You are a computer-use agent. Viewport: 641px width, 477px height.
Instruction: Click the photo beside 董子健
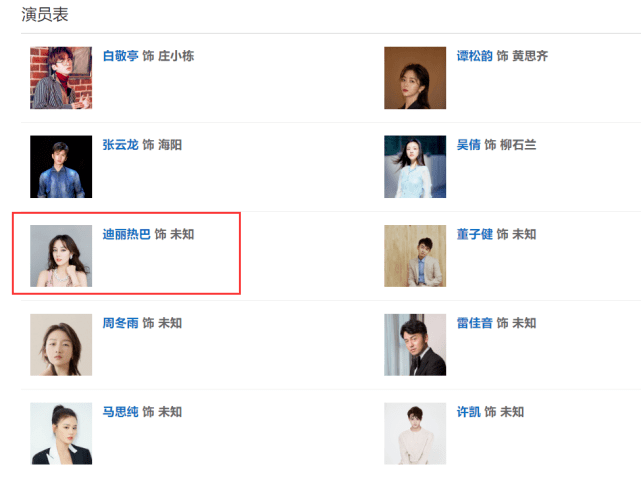[415, 256]
